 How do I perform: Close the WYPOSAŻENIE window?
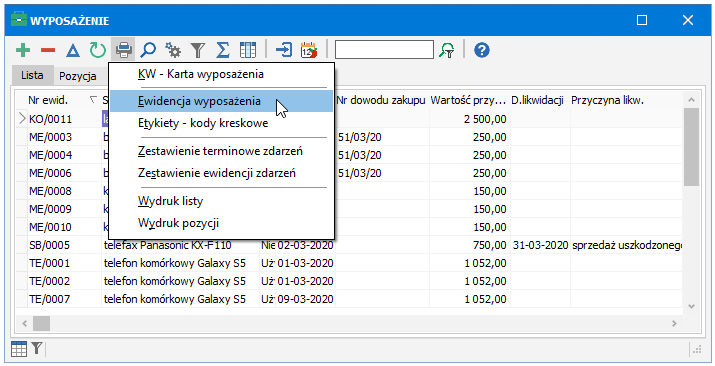[x=688, y=20]
